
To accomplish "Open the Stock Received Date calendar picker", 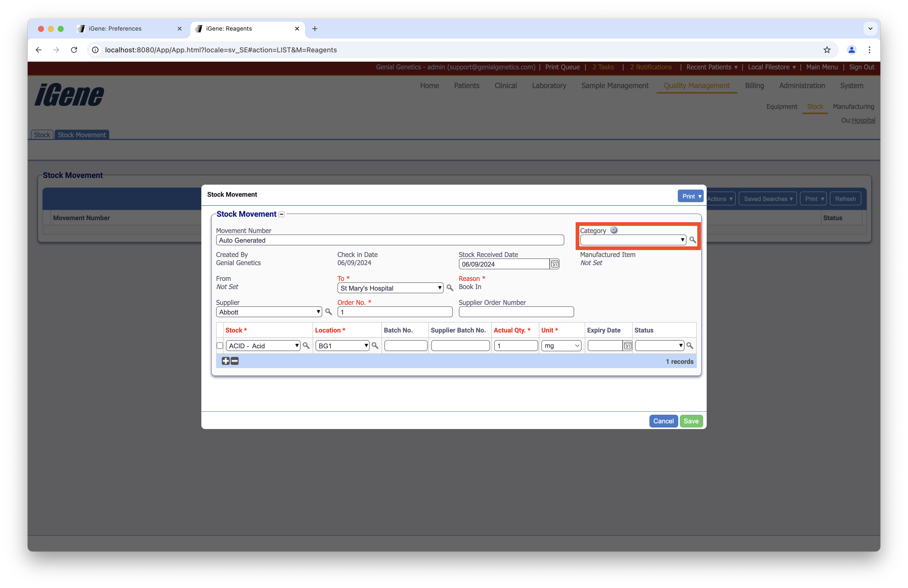I will 554,264.
